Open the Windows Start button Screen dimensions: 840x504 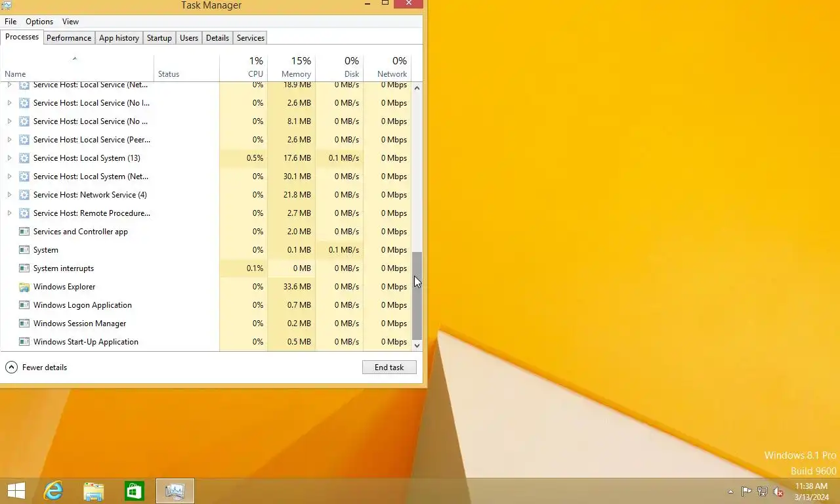pyautogui.click(x=16, y=491)
